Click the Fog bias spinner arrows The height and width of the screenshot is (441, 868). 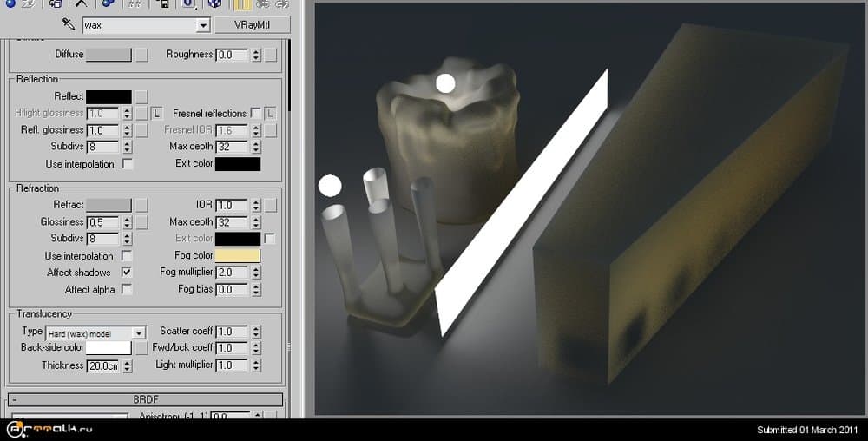point(255,289)
